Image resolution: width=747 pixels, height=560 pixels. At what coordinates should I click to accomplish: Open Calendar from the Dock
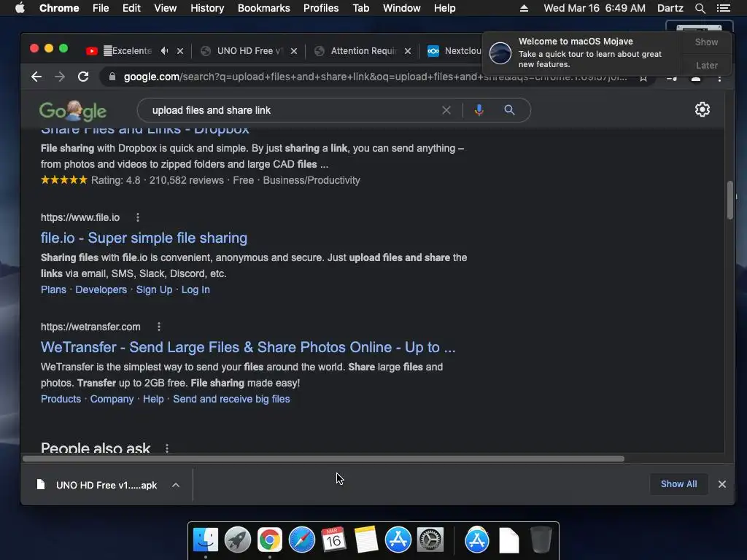pyautogui.click(x=333, y=540)
